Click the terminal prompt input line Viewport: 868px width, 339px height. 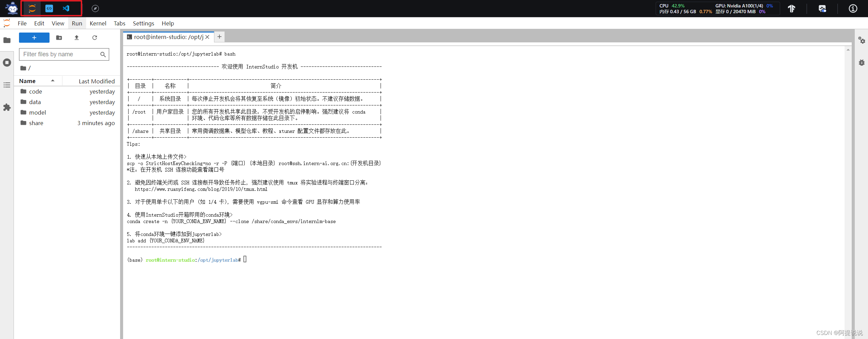pyautogui.click(x=187, y=260)
